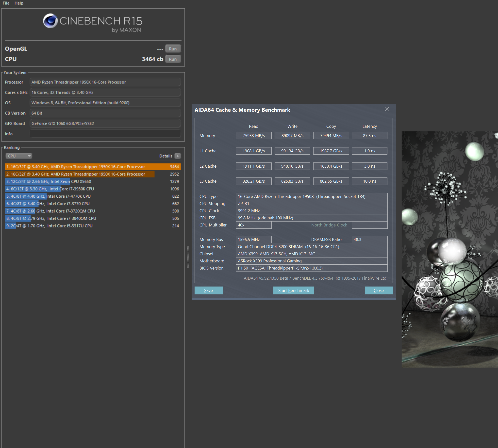Click L3 Cache Latency value 10.0 ns

coord(369,181)
